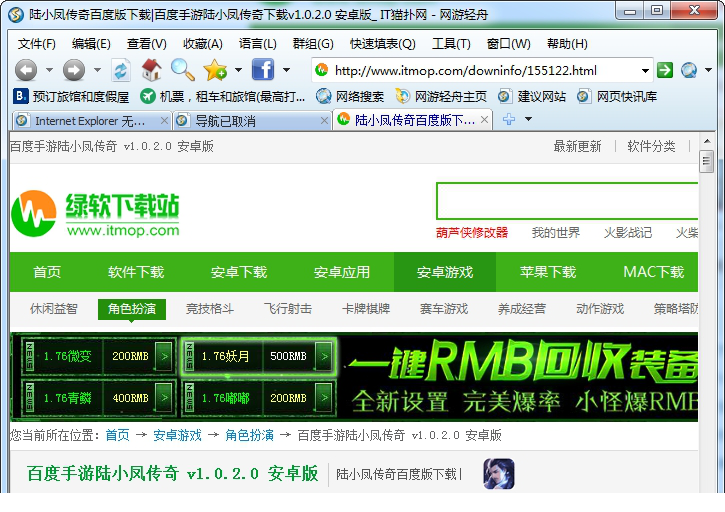725x512 pixels.
Task: Click the page scroll-up arrow
Action: 707,141
